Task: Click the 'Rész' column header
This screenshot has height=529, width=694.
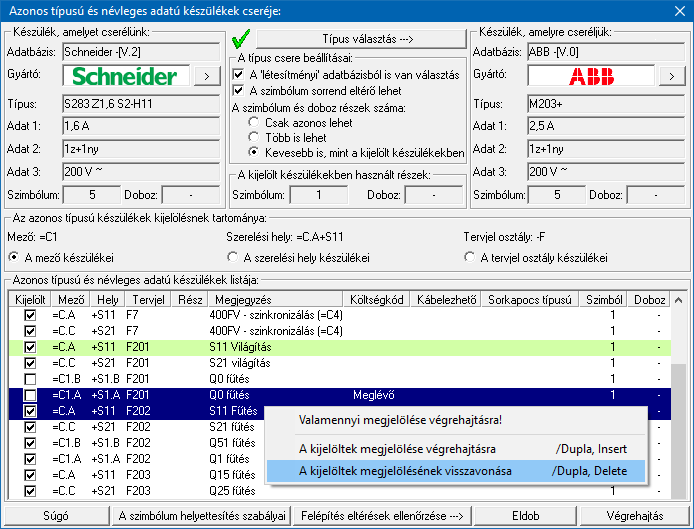Action: pos(190,300)
